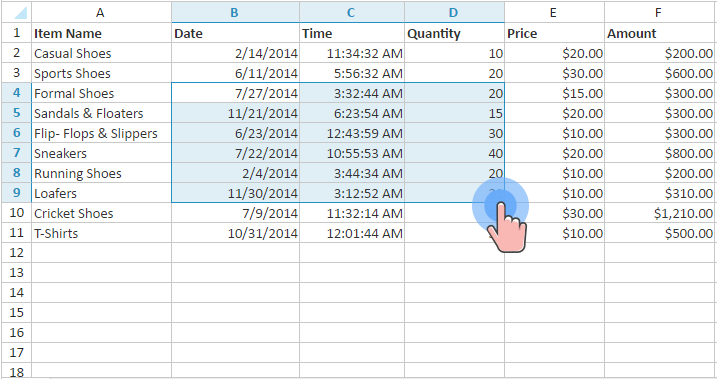Select row 1 header

16,33
